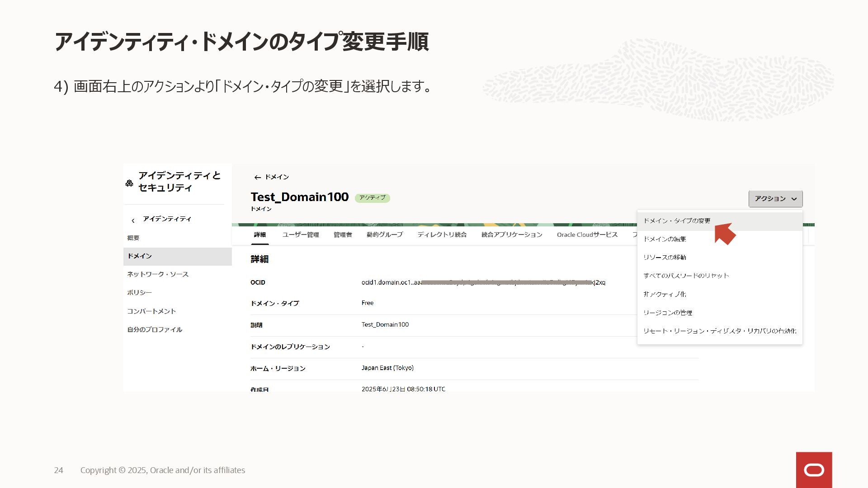Switch to the 詳細 tab
The width and height of the screenshot is (868, 488).
point(260,235)
